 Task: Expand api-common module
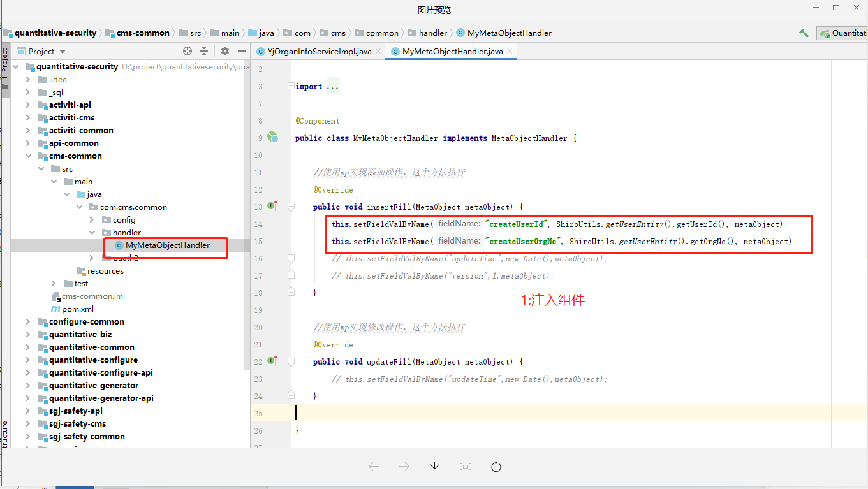(x=28, y=143)
